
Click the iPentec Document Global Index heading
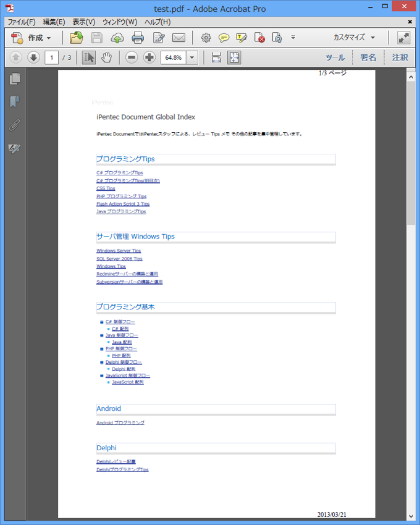(146, 117)
